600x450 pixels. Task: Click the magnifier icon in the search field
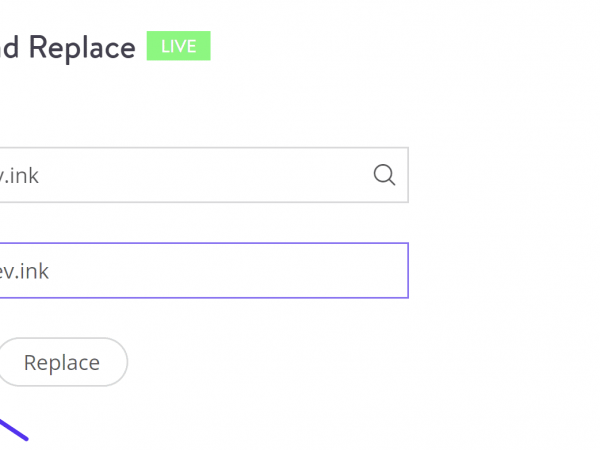click(384, 175)
